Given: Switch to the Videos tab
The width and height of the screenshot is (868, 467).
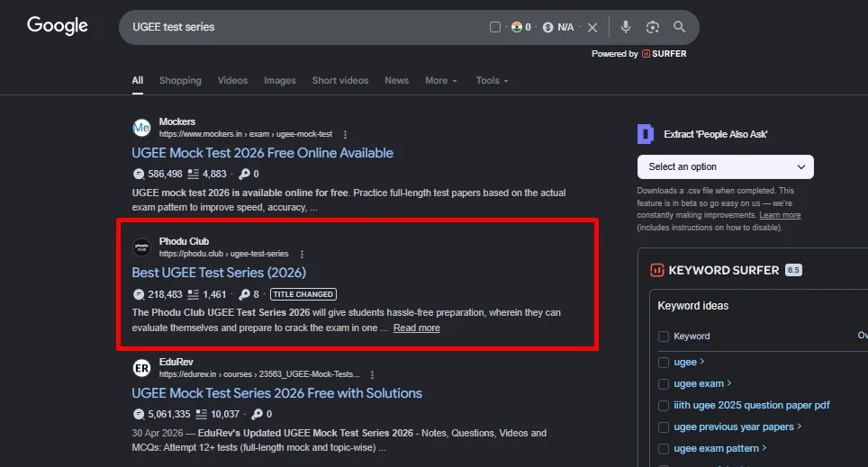Looking at the screenshot, I should 232,80.
